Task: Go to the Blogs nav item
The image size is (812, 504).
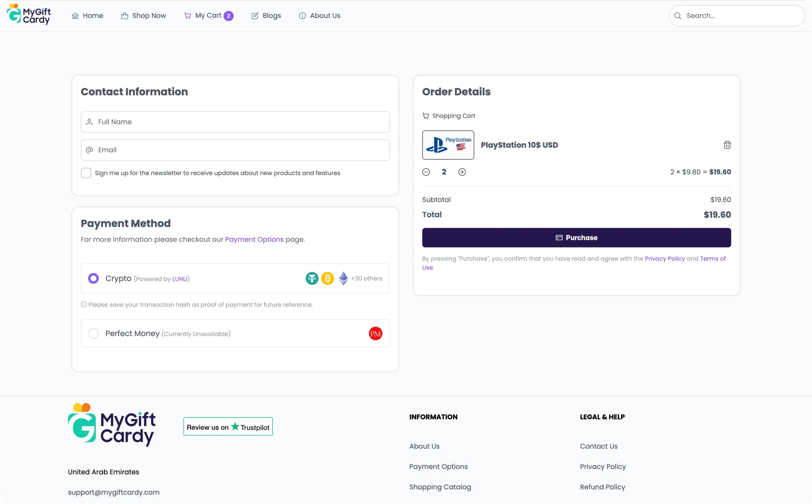Action: coord(266,16)
